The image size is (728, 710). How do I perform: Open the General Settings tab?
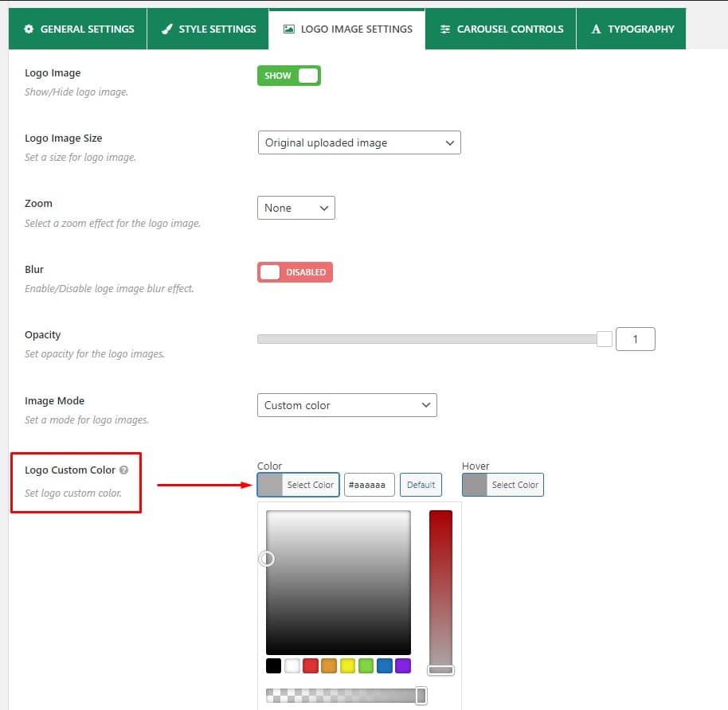[78, 29]
